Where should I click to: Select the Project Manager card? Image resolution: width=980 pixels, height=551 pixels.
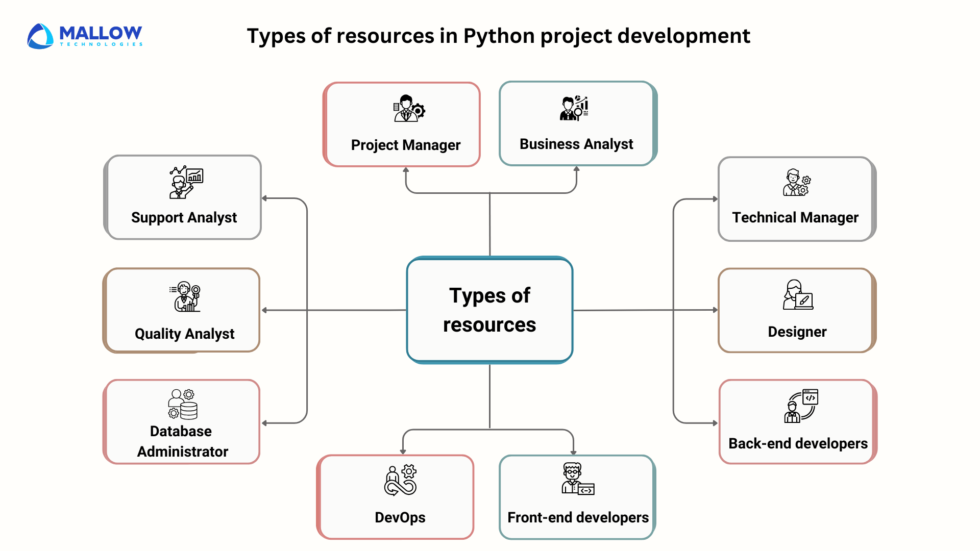pyautogui.click(x=402, y=123)
